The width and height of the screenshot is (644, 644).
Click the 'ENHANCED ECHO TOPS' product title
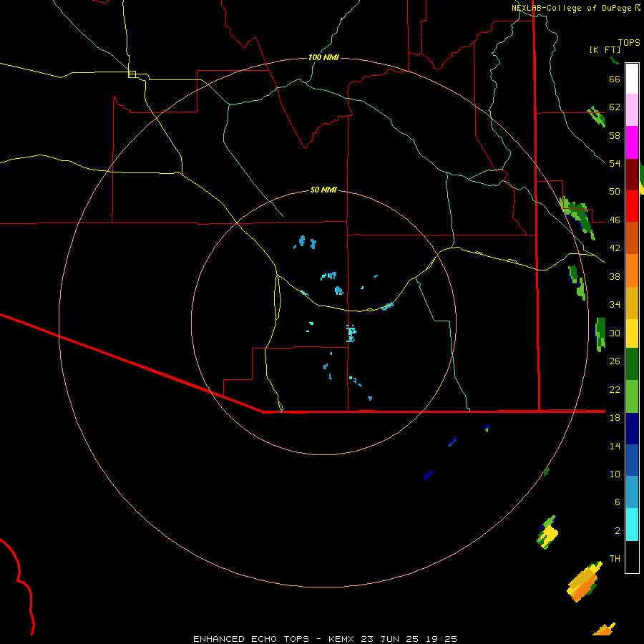(x=251, y=639)
